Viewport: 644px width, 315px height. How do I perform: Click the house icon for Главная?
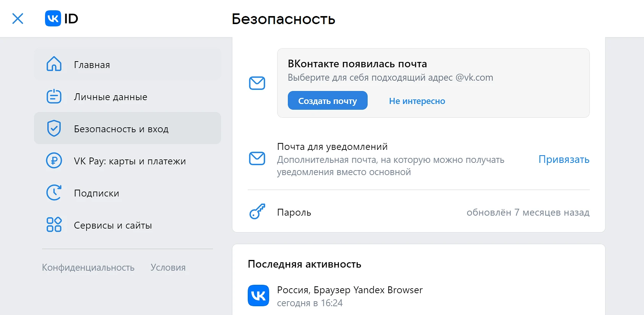[x=54, y=64]
